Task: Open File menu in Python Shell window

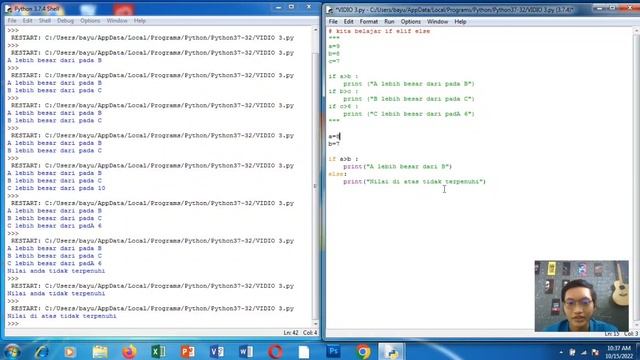Action: pyautogui.click(x=12, y=20)
